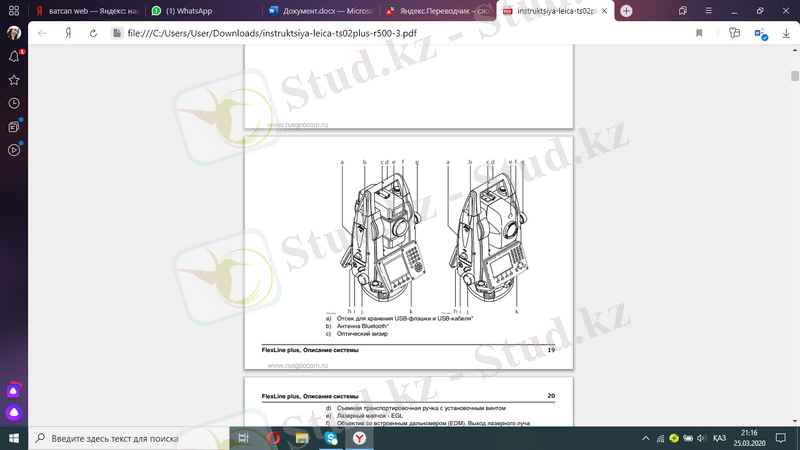Open video play icon in sidebar
The image size is (800, 450).
pos(14,150)
